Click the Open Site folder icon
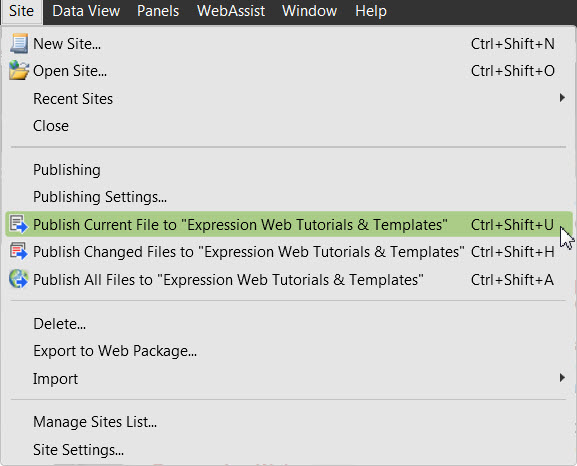Image resolution: width=577 pixels, height=466 pixels. (x=19, y=70)
